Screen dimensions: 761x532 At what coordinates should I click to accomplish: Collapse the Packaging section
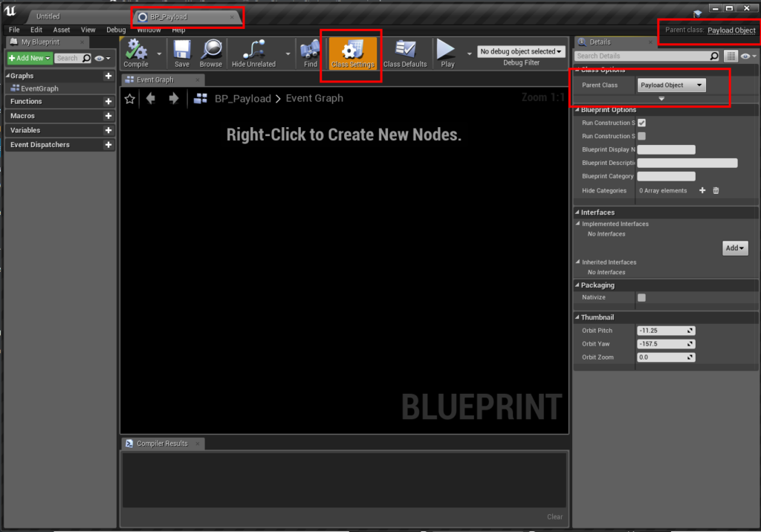pyautogui.click(x=577, y=285)
